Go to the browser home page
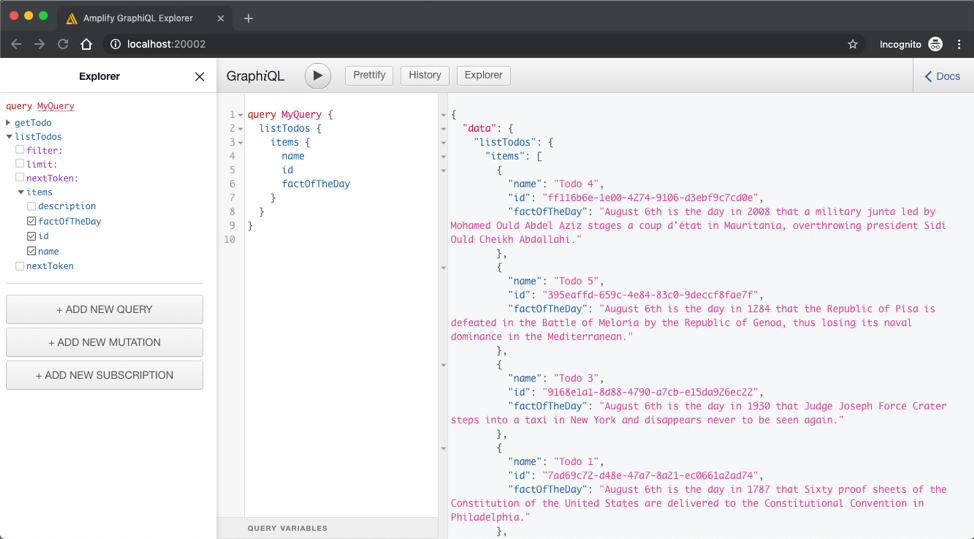The height and width of the screenshot is (539, 974). click(86, 44)
